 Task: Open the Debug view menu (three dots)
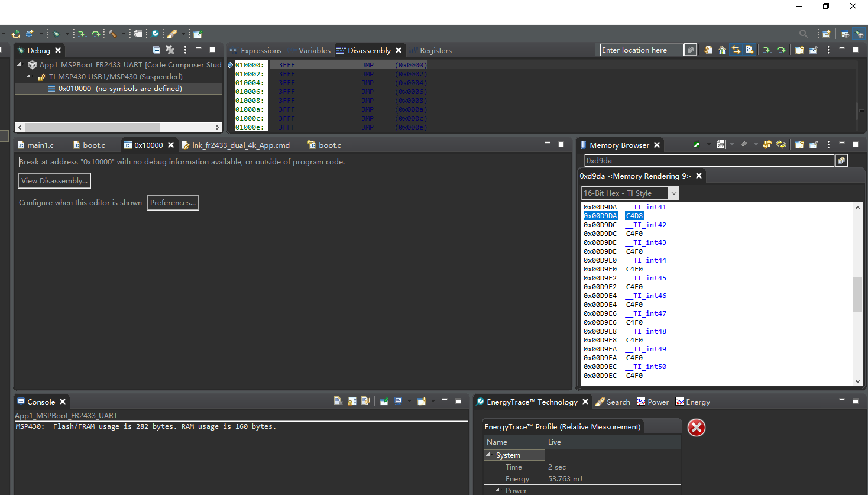tap(185, 50)
